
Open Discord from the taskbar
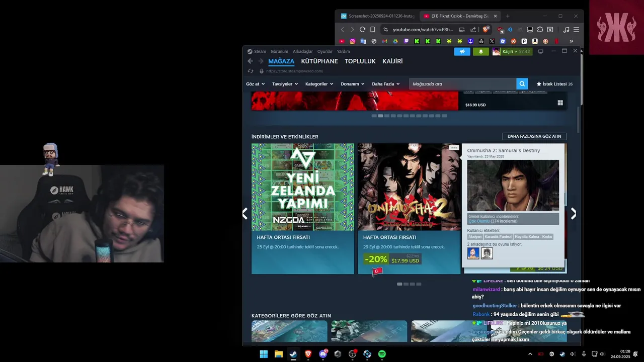pos(323,354)
